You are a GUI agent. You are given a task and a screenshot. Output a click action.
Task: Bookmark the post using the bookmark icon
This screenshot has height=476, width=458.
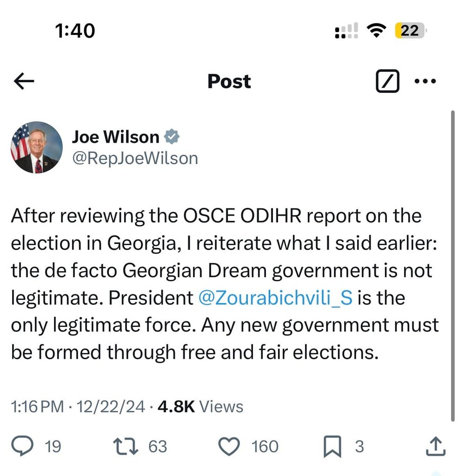[x=333, y=446]
